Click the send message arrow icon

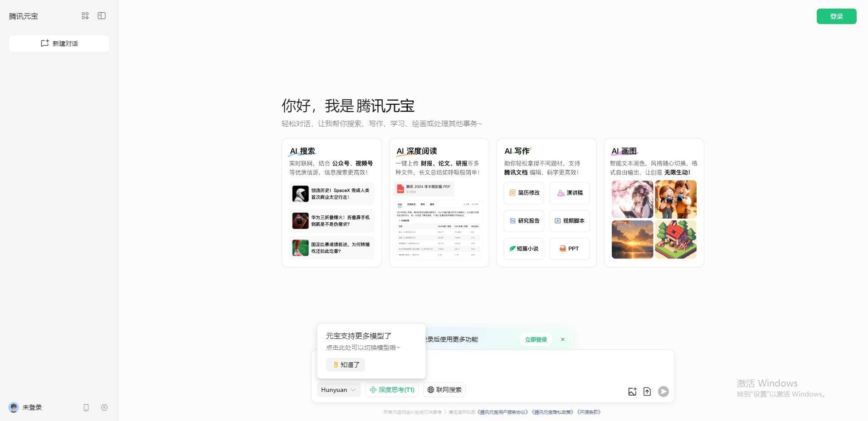pos(663,392)
